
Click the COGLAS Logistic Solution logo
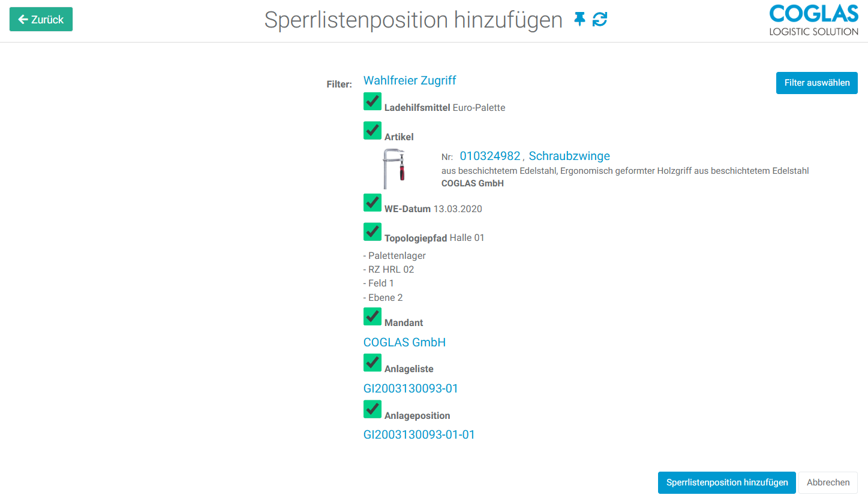(x=813, y=17)
